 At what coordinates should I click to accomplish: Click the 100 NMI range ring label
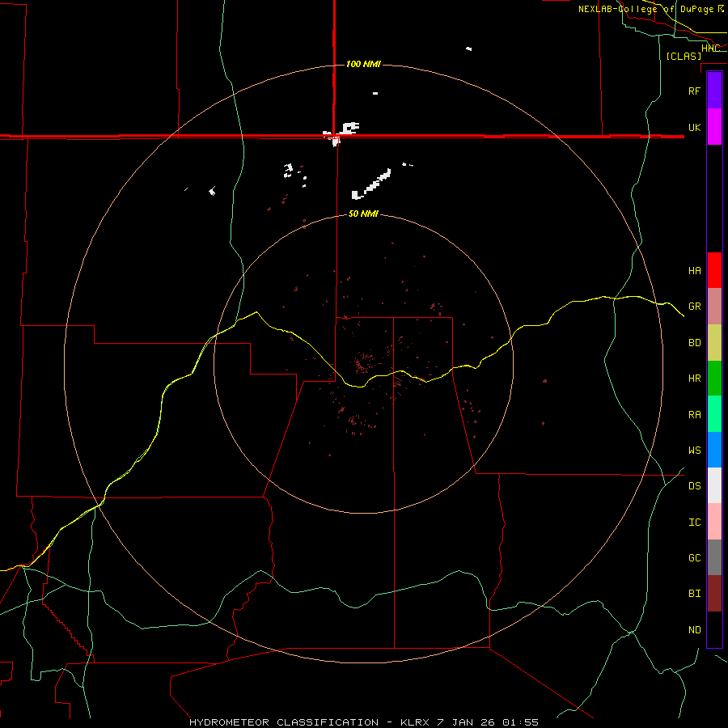[363, 64]
